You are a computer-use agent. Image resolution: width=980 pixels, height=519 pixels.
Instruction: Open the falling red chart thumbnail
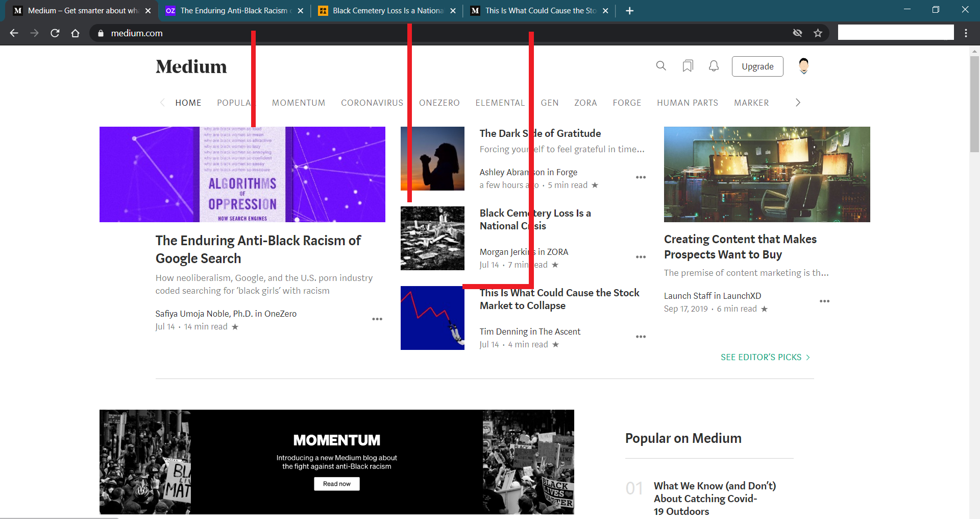(432, 318)
